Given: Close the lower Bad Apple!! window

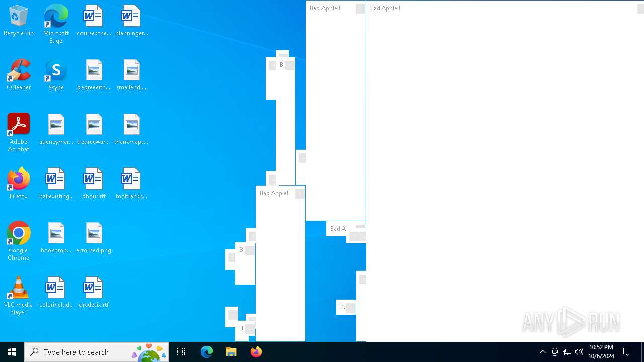Looking at the screenshot, I should pyautogui.click(x=300, y=194).
